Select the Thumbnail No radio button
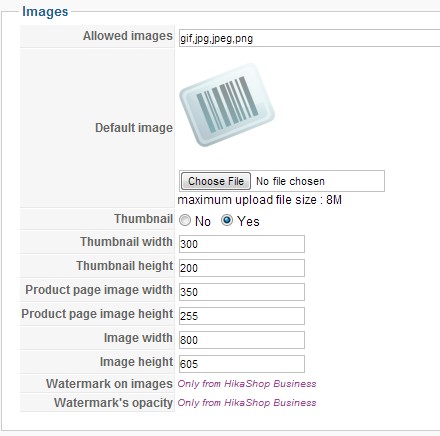This screenshot has width=440, height=436. [x=185, y=220]
